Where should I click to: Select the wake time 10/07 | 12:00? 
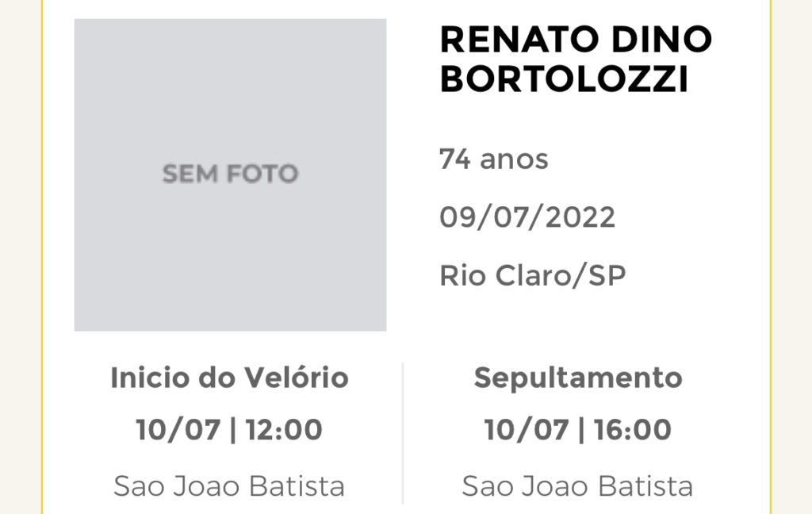(229, 430)
